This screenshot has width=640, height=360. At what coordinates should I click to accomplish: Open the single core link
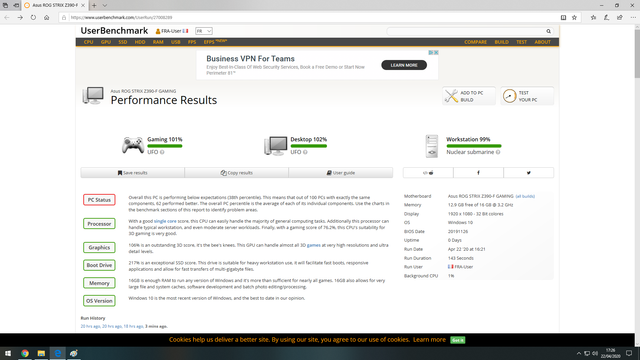point(165,221)
